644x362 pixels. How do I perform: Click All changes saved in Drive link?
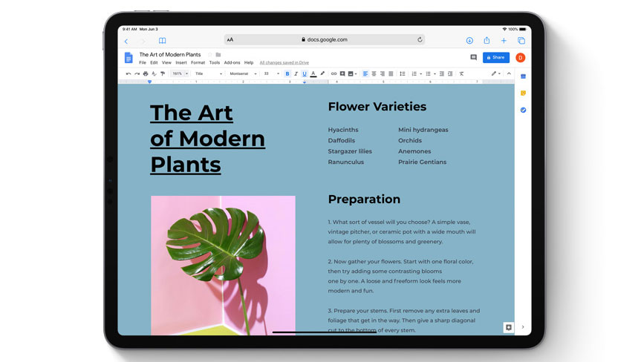coord(284,63)
